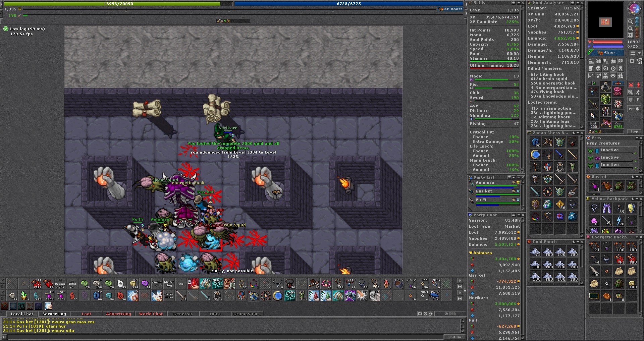
Task: Click the amulet necklace slot
Action: click(593, 91)
